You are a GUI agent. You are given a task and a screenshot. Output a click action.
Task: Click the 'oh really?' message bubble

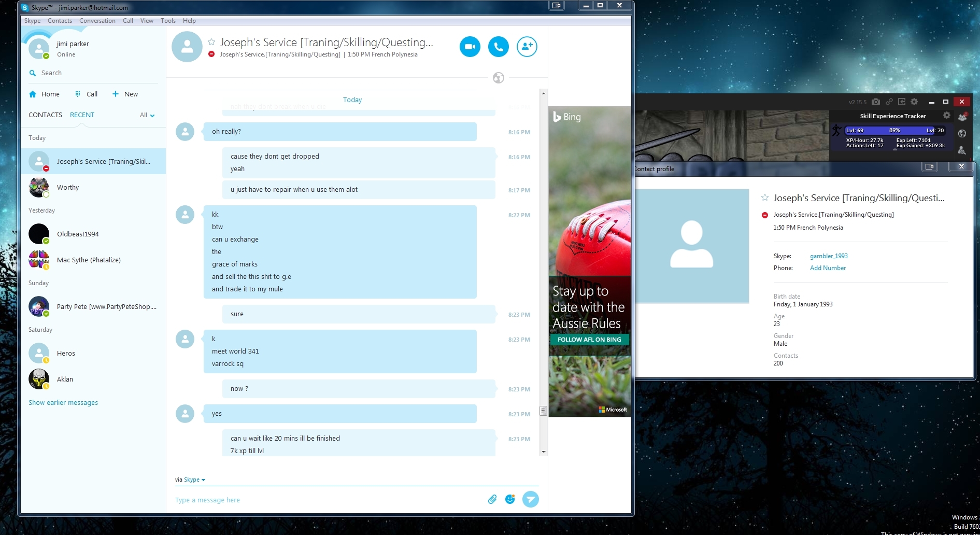click(340, 132)
